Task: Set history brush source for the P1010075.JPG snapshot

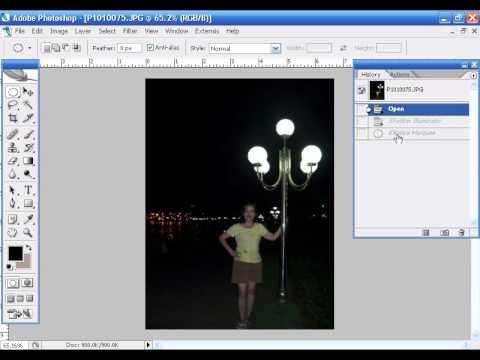Action: point(362,90)
